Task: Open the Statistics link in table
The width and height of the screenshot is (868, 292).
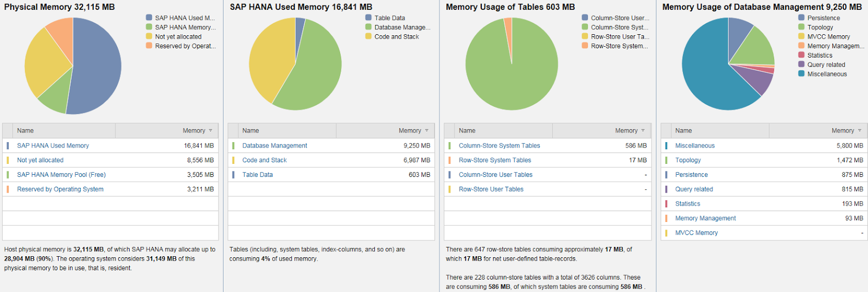Action: tap(688, 204)
